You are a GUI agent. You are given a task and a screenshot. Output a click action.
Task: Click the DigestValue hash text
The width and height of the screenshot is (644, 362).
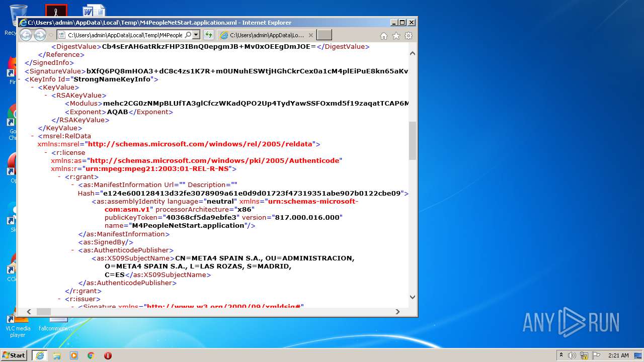(209, 47)
